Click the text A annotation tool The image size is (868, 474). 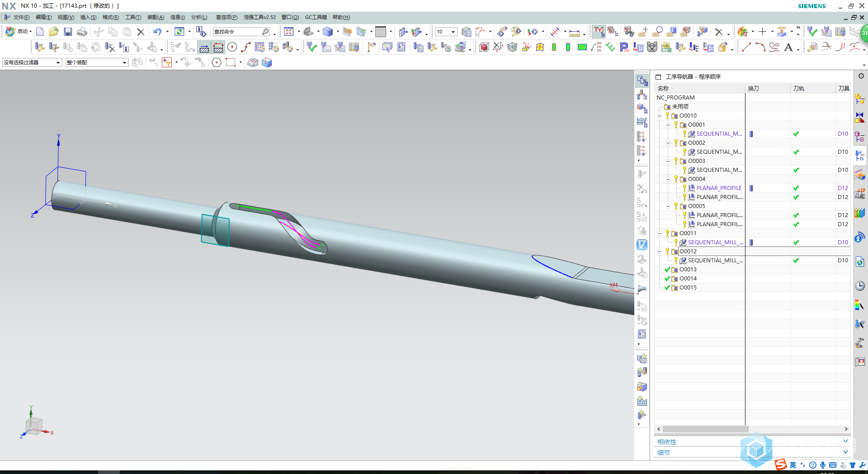tap(788, 47)
